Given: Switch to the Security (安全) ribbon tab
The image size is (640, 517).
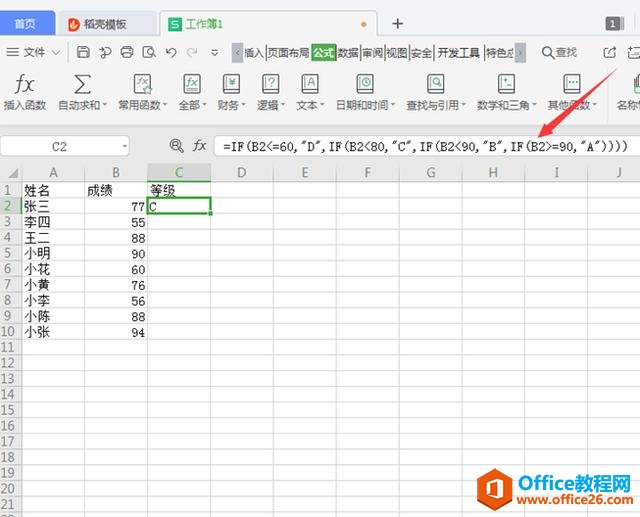Looking at the screenshot, I should click(x=421, y=53).
